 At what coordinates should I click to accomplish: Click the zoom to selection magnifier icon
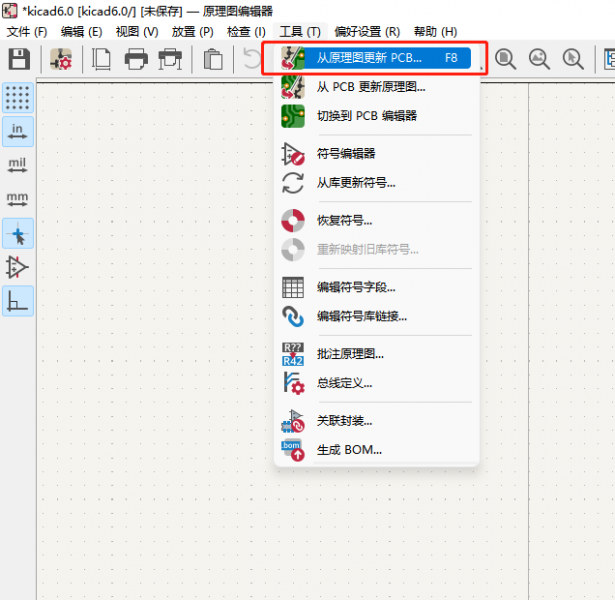pos(573,59)
